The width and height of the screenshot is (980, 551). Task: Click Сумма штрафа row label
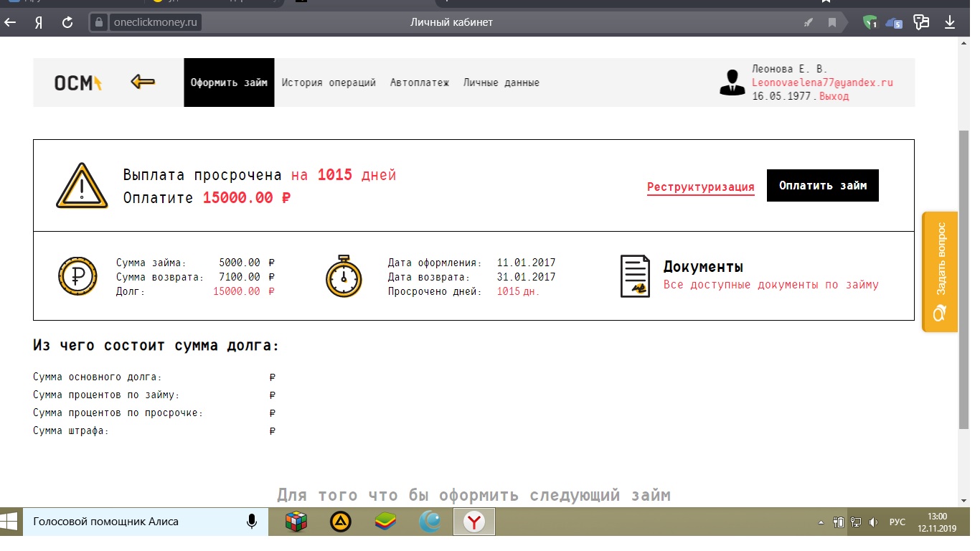71,431
